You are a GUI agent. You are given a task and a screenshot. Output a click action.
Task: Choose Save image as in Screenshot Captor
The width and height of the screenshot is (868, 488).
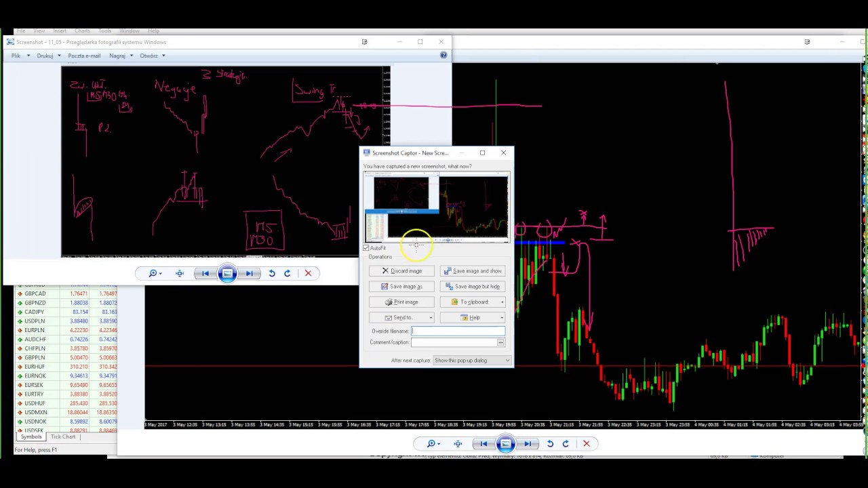[401, 287]
